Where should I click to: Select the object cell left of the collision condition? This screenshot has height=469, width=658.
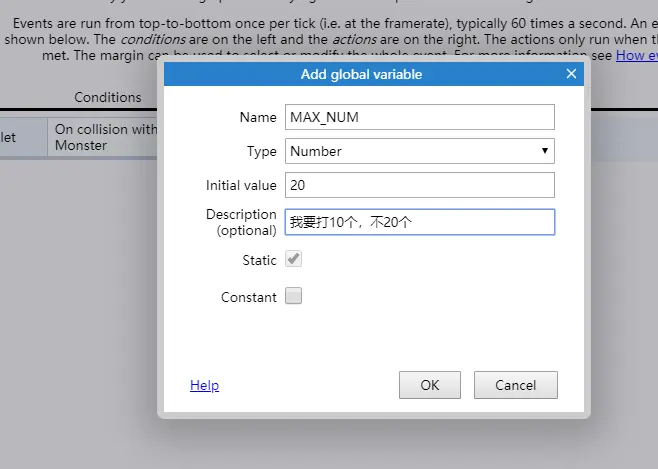22,137
